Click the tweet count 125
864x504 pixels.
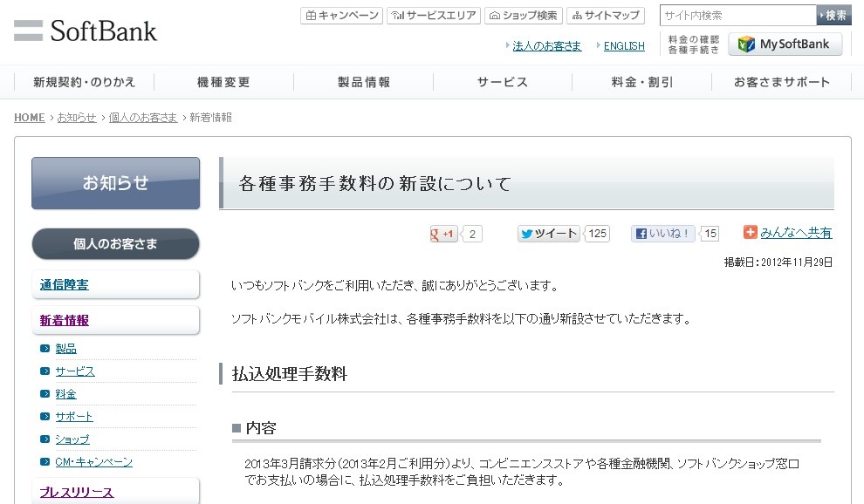597,234
